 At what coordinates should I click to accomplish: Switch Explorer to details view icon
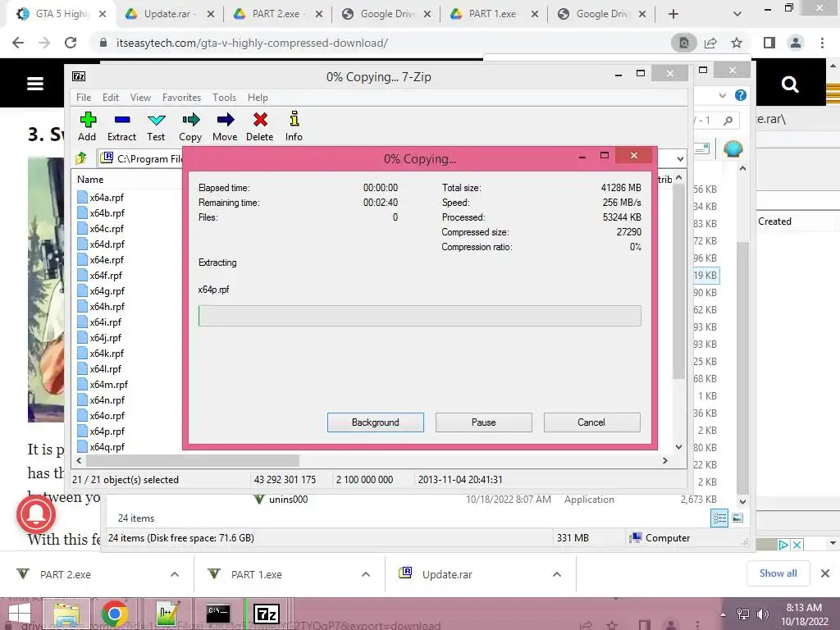719,518
